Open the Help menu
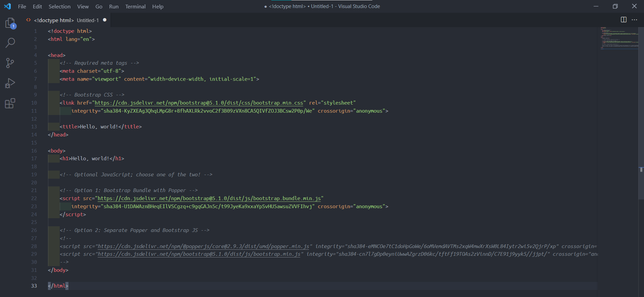 (x=158, y=6)
